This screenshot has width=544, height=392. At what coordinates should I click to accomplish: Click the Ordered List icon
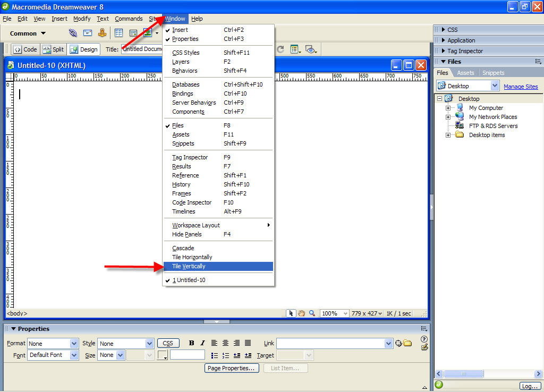click(226, 355)
